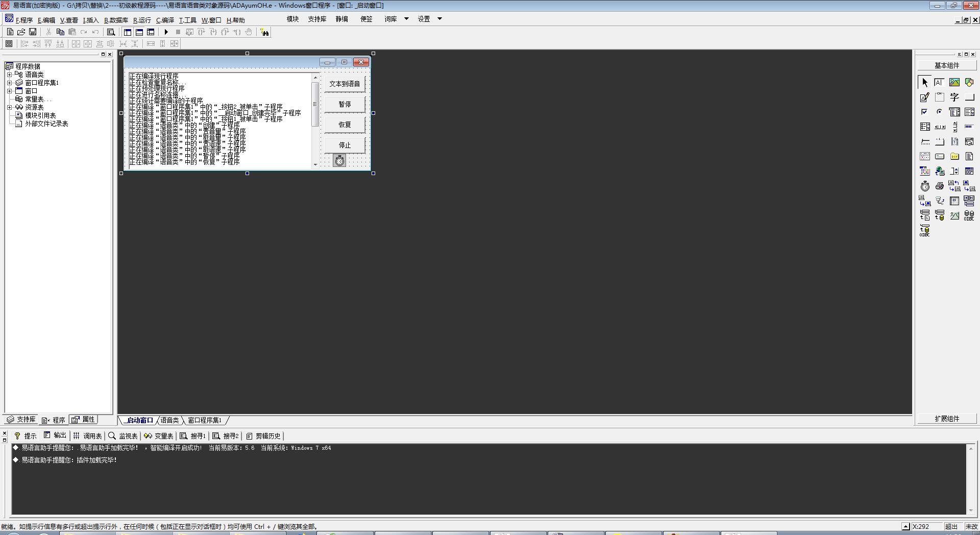The height and width of the screenshot is (535, 980).
Task: Pick the hyperlink globe component icon
Action: 939,171
